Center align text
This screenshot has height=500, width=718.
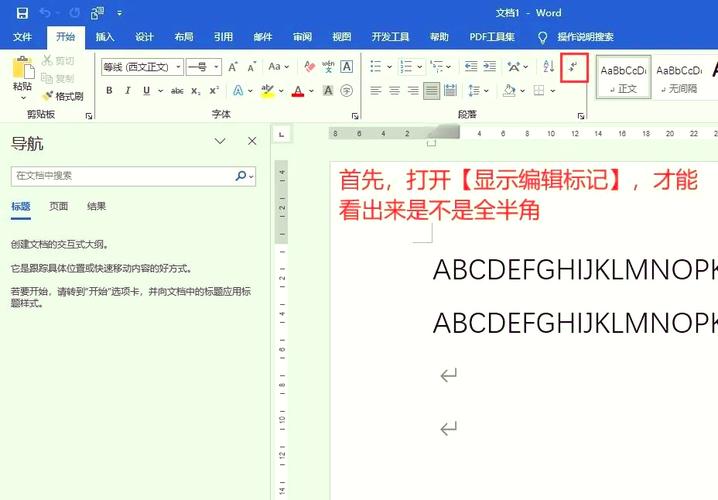point(394,91)
